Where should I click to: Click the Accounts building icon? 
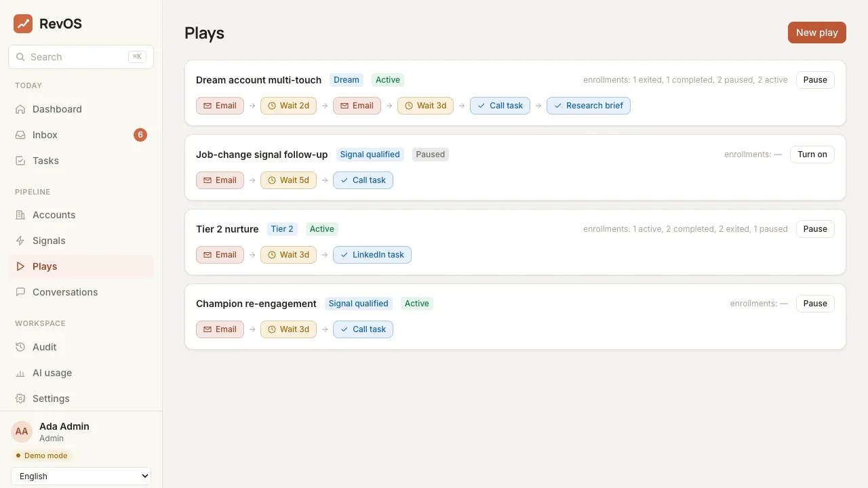pyautogui.click(x=20, y=215)
